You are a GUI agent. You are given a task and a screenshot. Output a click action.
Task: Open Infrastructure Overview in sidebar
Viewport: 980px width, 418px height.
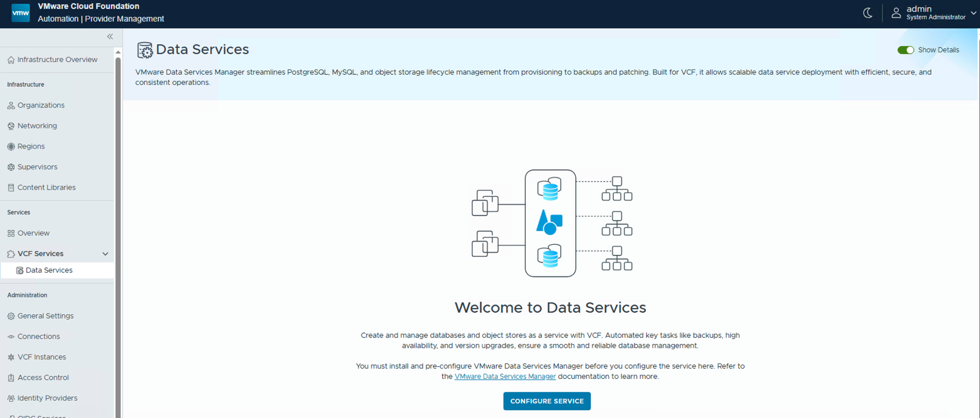tap(57, 60)
